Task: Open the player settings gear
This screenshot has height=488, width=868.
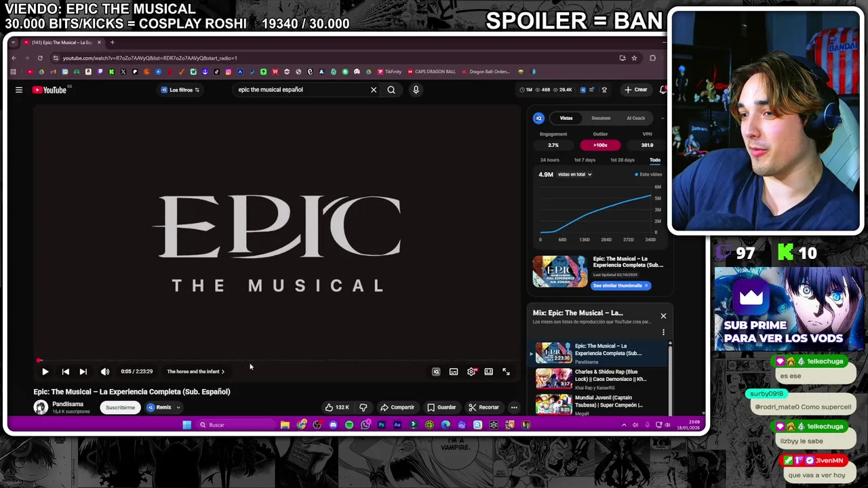Action: [471, 371]
